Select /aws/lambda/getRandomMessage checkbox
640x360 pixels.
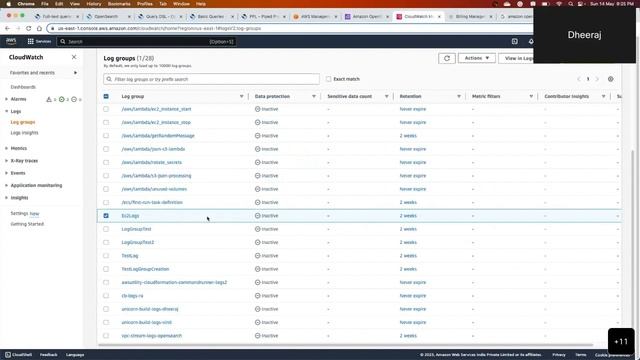pyautogui.click(x=106, y=136)
